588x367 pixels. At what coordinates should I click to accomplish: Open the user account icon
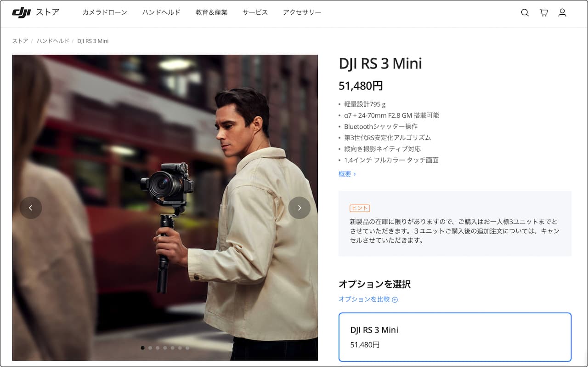(562, 13)
